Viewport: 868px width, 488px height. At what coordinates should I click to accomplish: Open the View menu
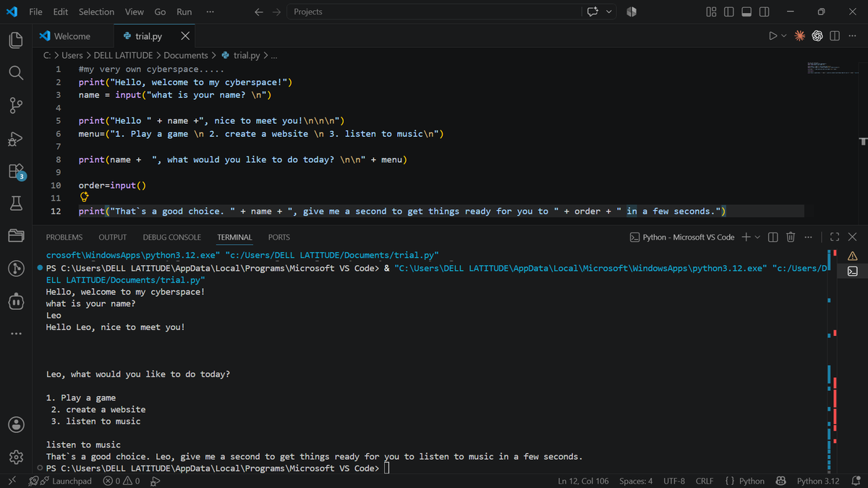[134, 12]
